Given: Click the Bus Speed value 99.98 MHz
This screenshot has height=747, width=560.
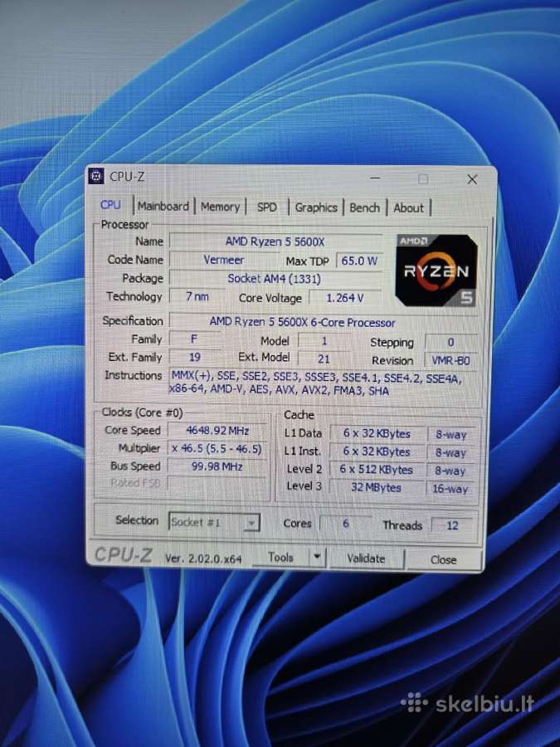Looking at the screenshot, I should (x=217, y=466).
